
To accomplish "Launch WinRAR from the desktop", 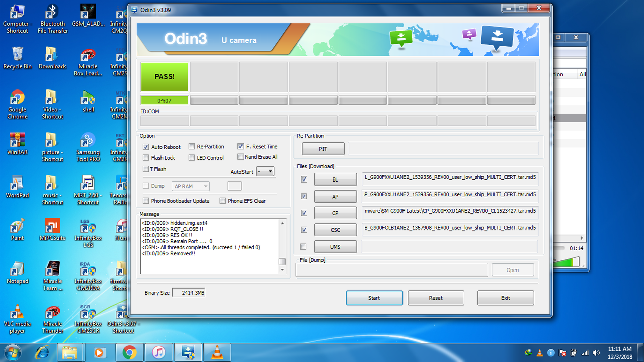I will coord(17,144).
